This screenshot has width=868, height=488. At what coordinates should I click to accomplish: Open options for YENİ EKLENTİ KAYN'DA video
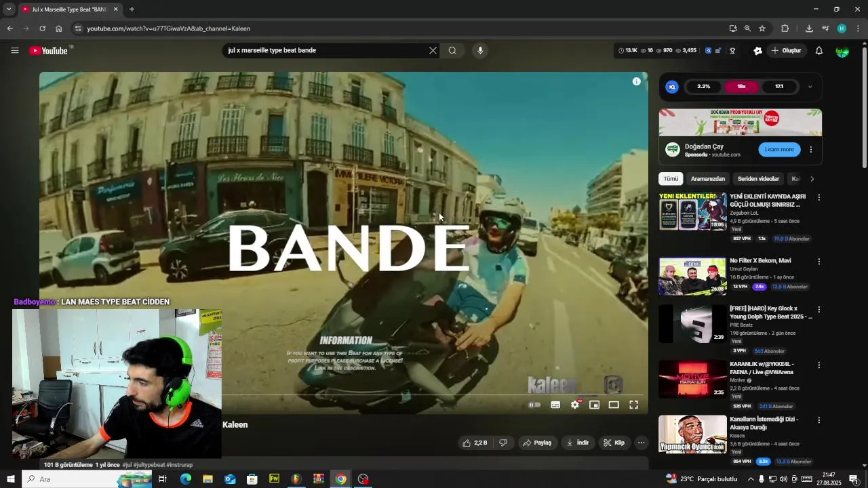[818, 198]
